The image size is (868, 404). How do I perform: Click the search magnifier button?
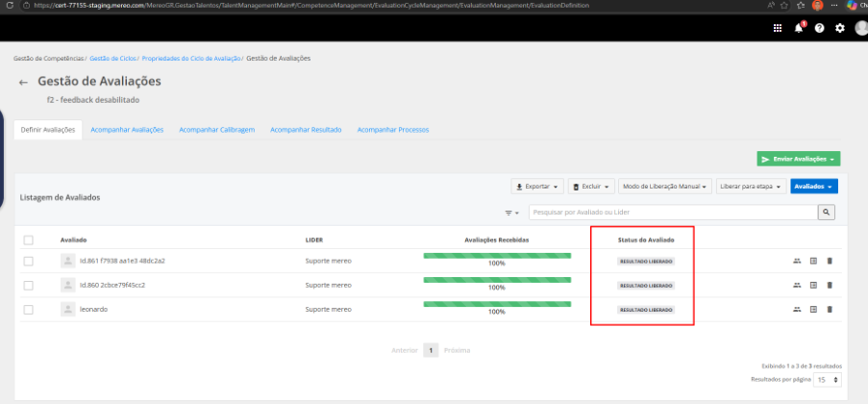[x=827, y=213]
